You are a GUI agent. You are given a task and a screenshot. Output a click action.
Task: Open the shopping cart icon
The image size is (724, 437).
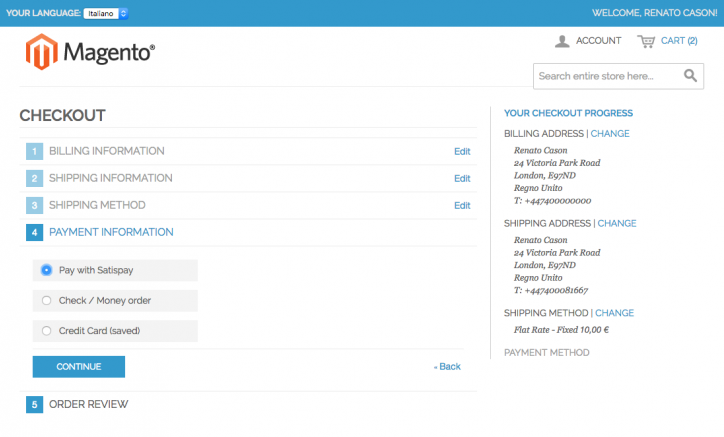646,41
